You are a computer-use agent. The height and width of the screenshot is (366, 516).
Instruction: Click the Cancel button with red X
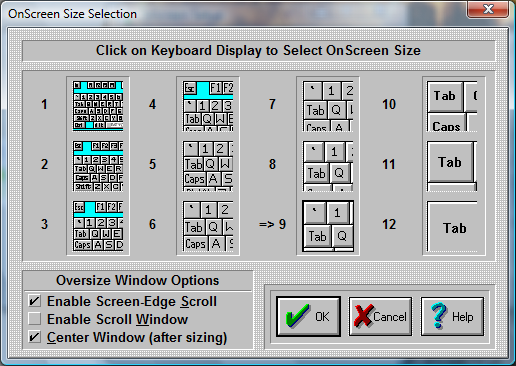click(380, 316)
